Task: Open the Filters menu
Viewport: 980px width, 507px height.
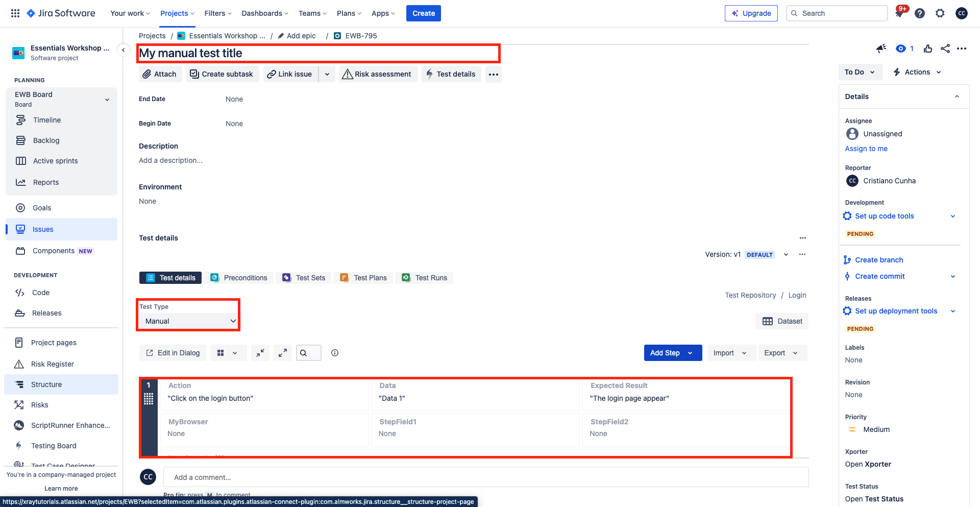Action: [218, 13]
